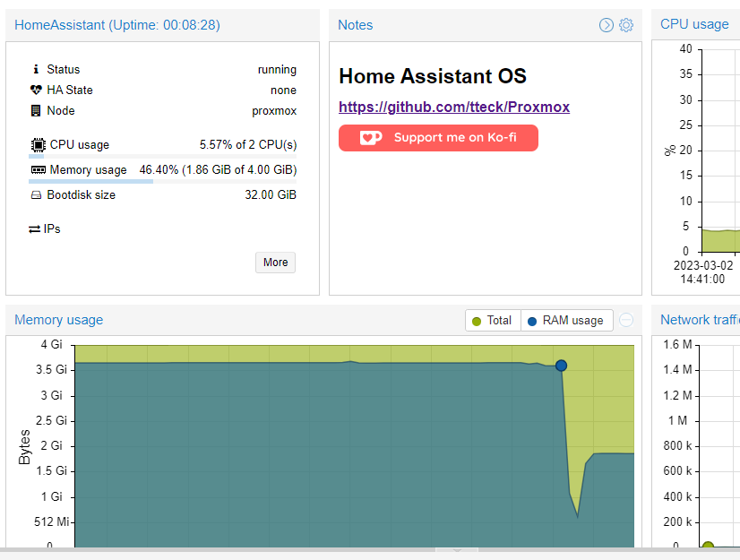740x560 pixels.
Task: Click the CPU usage progress bar
Action: click(162, 156)
